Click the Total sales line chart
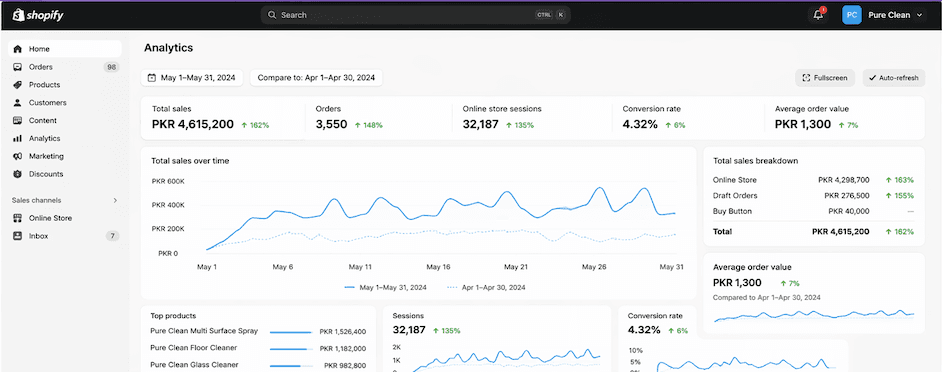 441,219
